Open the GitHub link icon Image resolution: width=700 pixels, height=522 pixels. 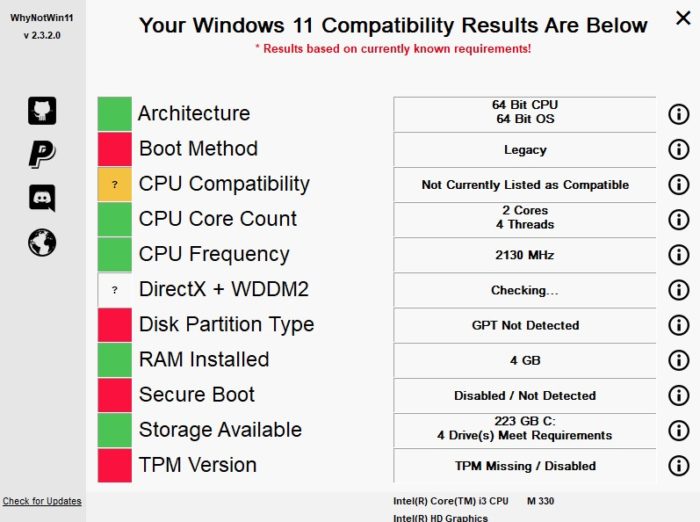42,110
